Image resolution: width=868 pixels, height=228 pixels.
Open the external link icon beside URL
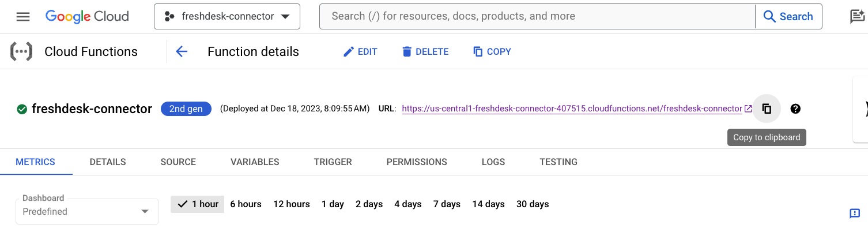(x=748, y=109)
